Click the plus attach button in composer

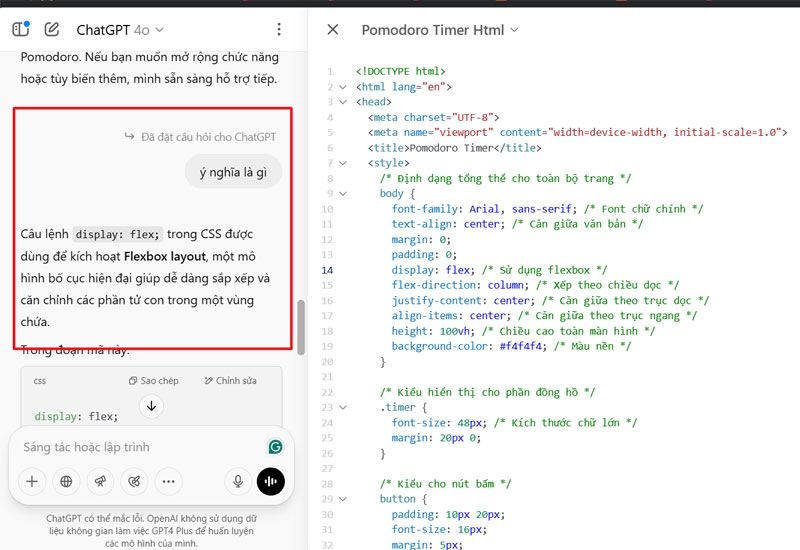click(32, 481)
